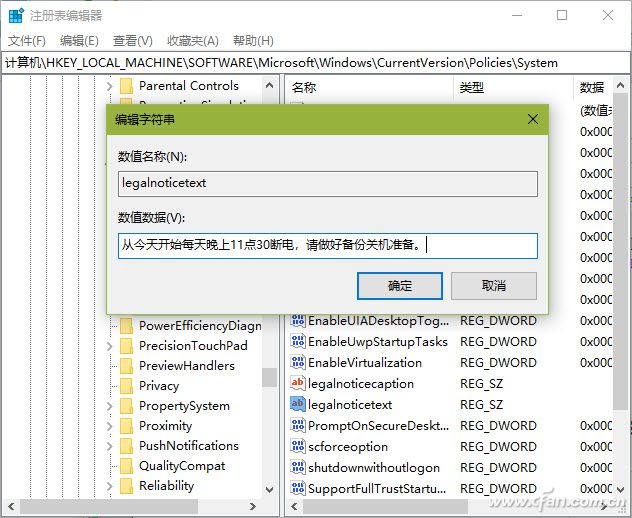This screenshot has height=518, width=632.
Task: Click the tree pane scroll left arrow
Action: click(x=11, y=506)
